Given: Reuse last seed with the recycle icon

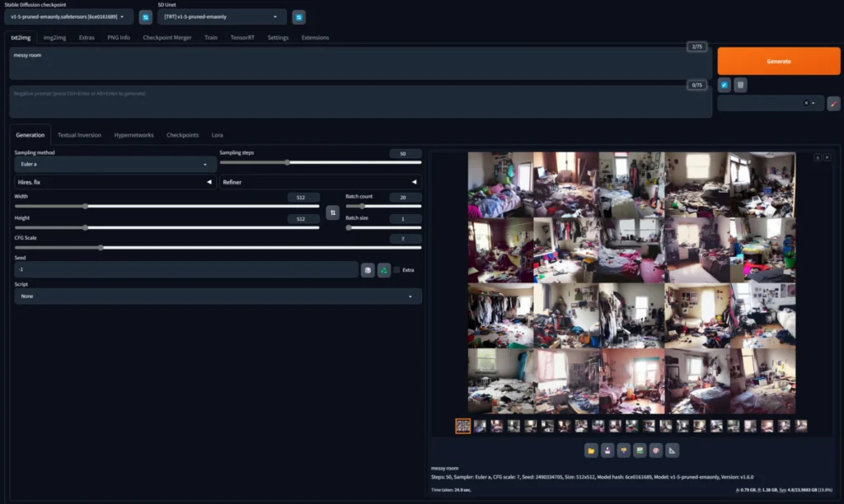Looking at the screenshot, I should [383, 270].
